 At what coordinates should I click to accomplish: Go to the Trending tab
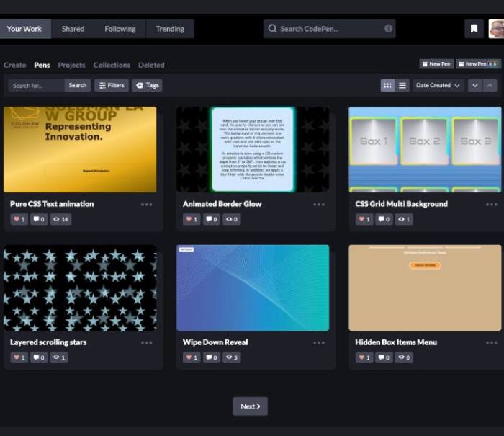click(170, 29)
